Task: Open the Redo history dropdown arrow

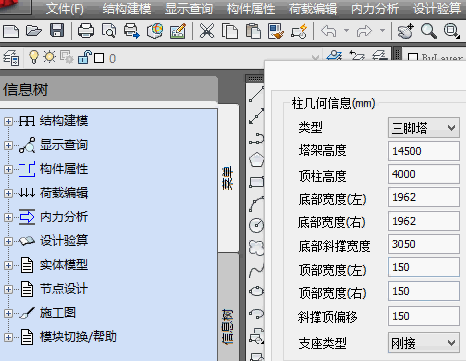Action: (x=382, y=31)
